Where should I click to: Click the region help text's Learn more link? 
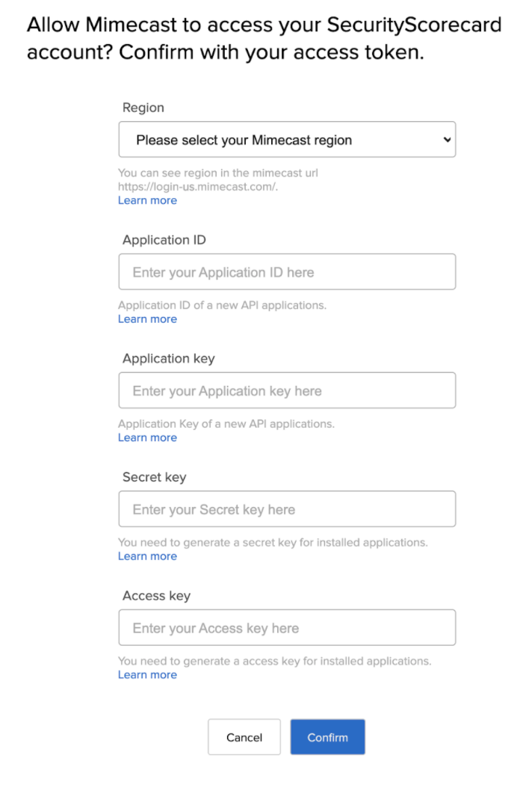pyautogui.click(x=147, y=200)
